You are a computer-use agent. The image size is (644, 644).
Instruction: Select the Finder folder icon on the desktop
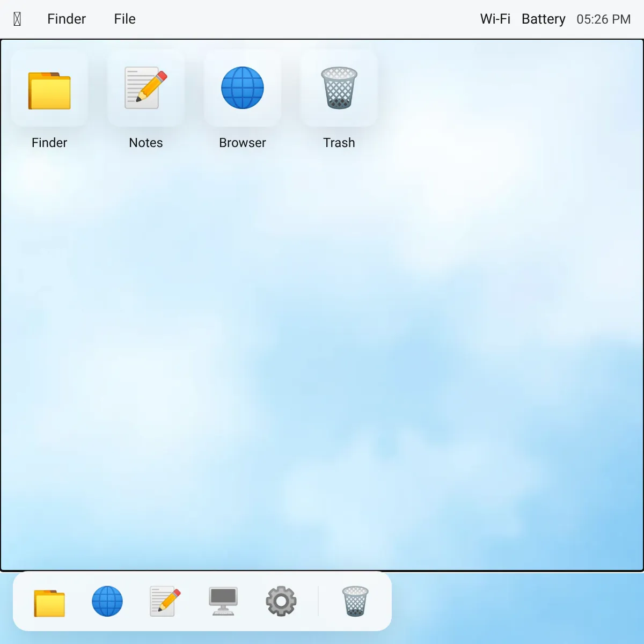(x=49, y=89)
